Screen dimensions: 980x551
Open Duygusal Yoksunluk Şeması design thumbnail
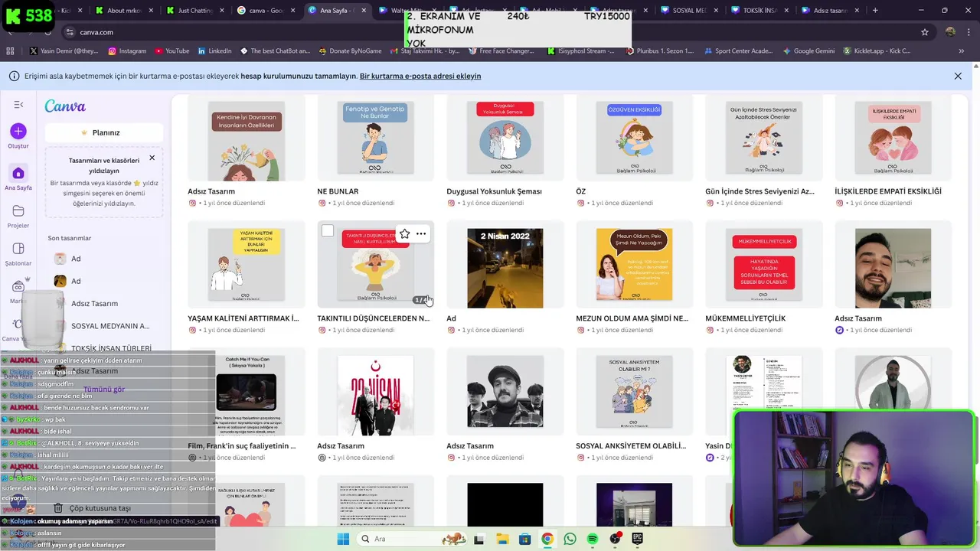[505, 139]
